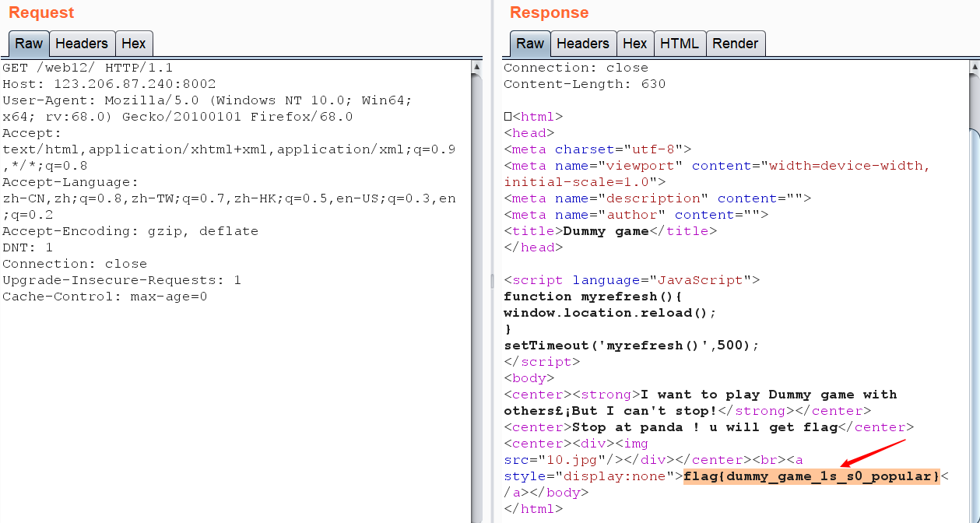Image resolution: width=980 pixels, height=523 pixels.
Task: Click the 'window.location.reload();' line
Action: pos(610,313)
